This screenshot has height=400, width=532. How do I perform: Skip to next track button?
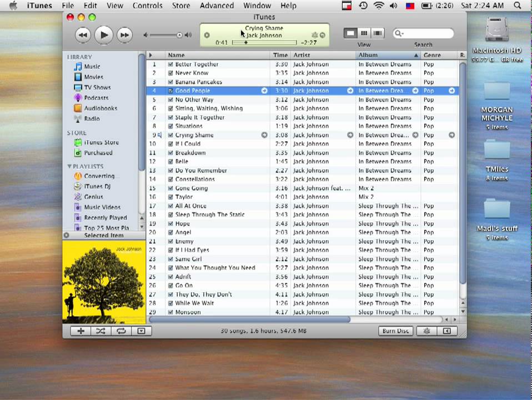tap(124, 35)
